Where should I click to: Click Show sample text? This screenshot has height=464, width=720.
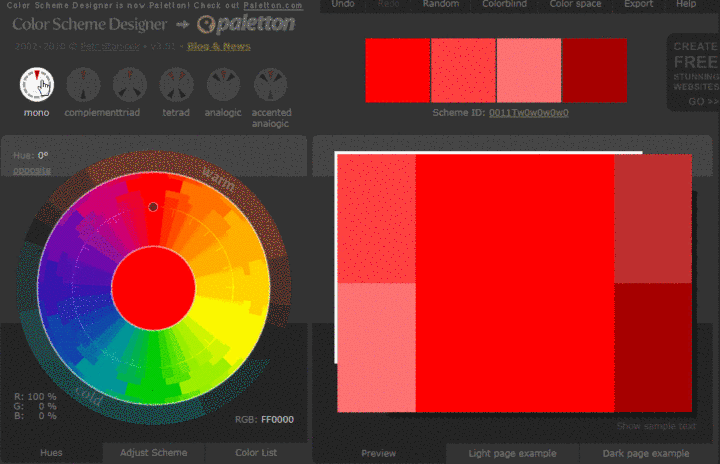pyautogui.click(x=656, y=426)
